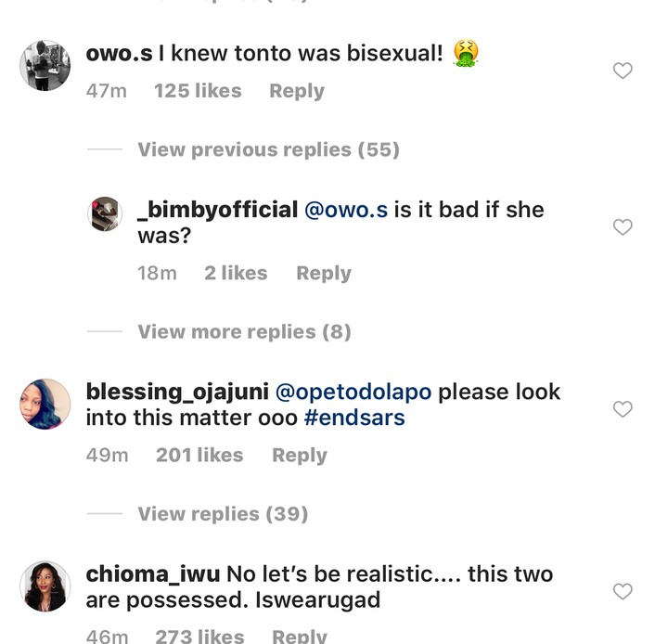Tap chioma_iwu's profile picture

[45, 586]
